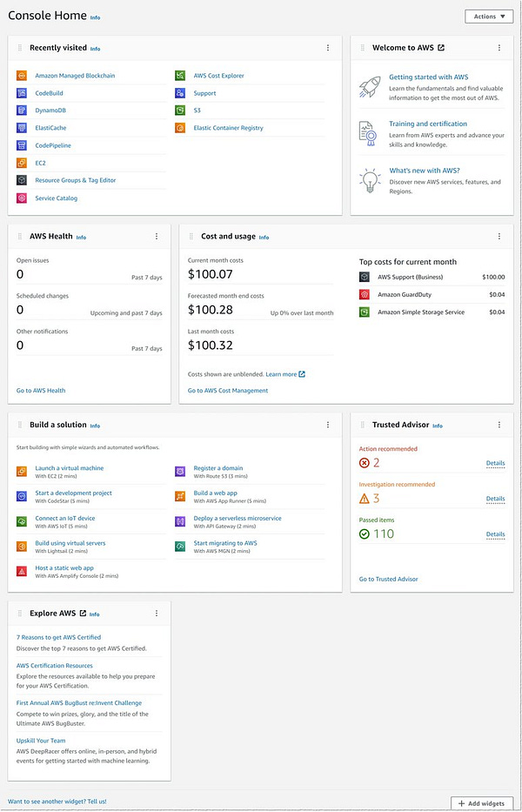The height and width of the screenshot is (812, 522).
Task: Click the AWS Health widget drag handle
Action: [20, 236]
